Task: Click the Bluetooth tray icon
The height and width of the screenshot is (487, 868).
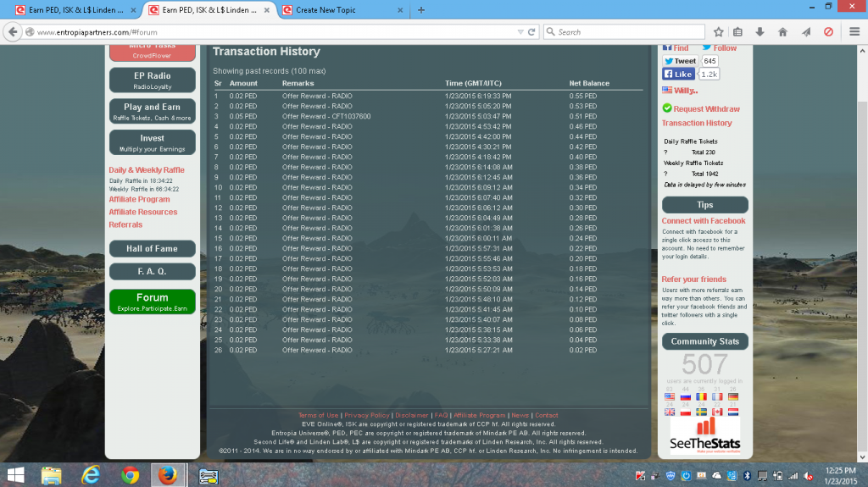Action: pos(746,475)
